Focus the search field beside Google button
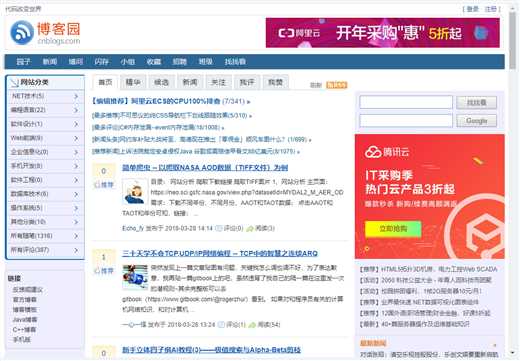 [x=406, y=121]
